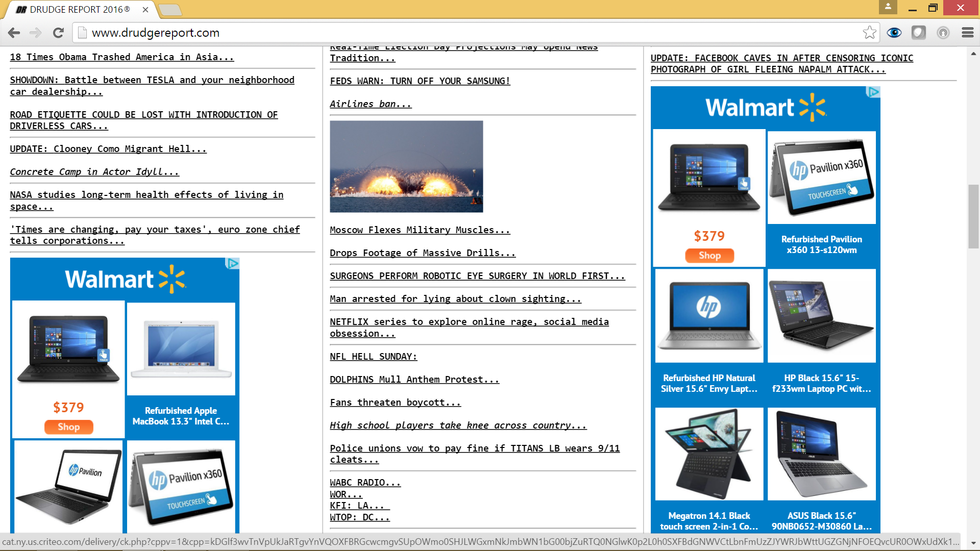Open 'Man arrested for lying about clown sighting' link
Viewport: 980px width, 551px height.
pyautogui.click(x=456, y=299)
